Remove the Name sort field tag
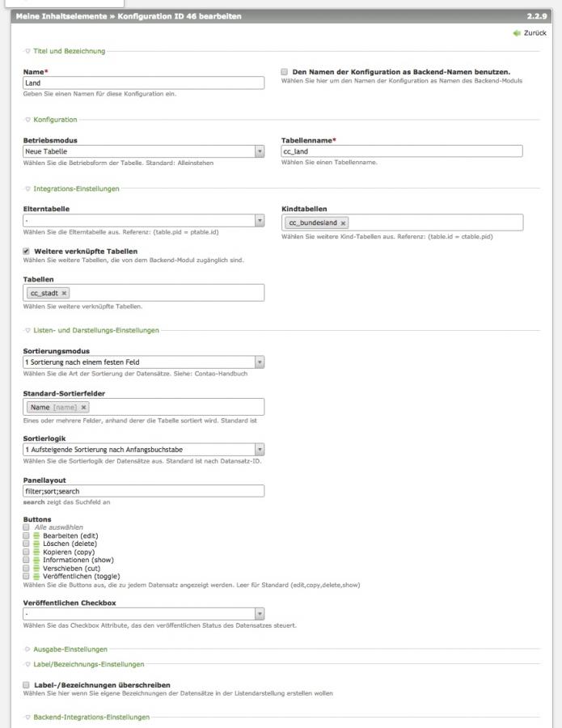 click(83, 407)
